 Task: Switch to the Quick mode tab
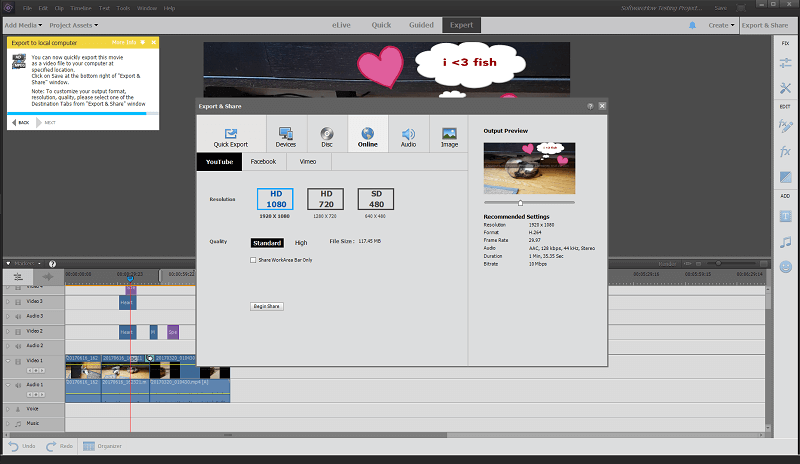point(381,25)
